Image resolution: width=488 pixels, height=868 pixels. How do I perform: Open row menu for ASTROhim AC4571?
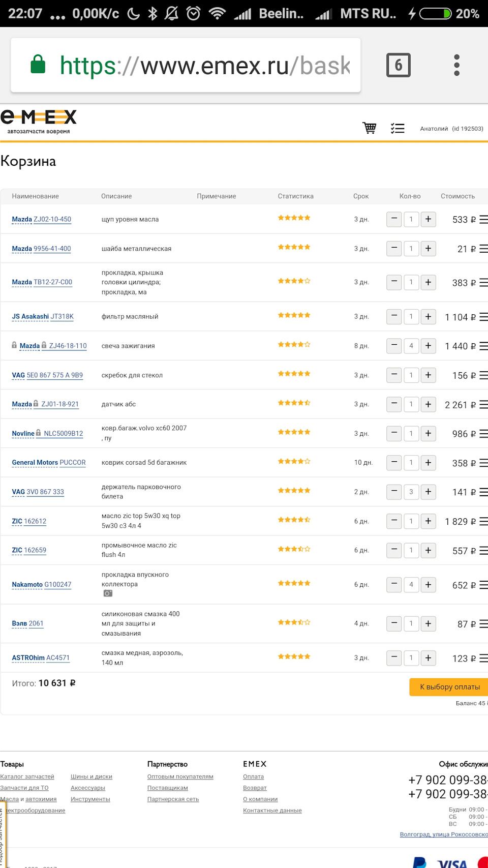pyautogui.click(x=483, y=659)
